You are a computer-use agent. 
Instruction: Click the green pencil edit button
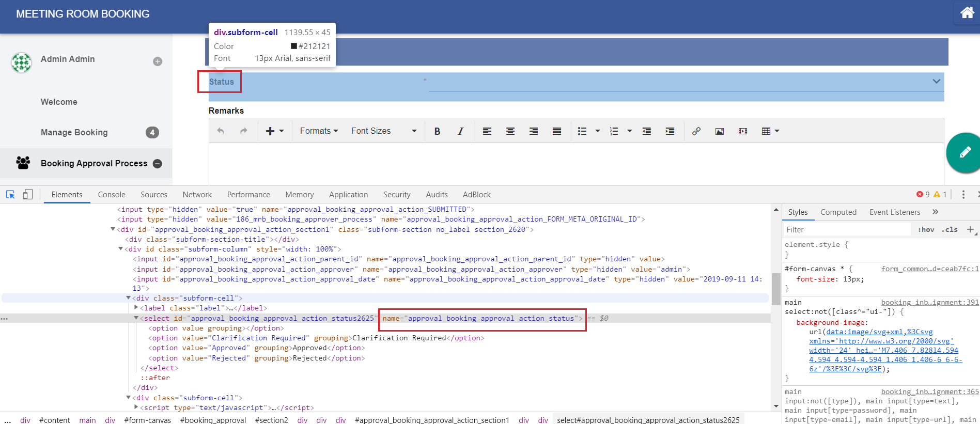pyautogui.click(x=965, y=152)
